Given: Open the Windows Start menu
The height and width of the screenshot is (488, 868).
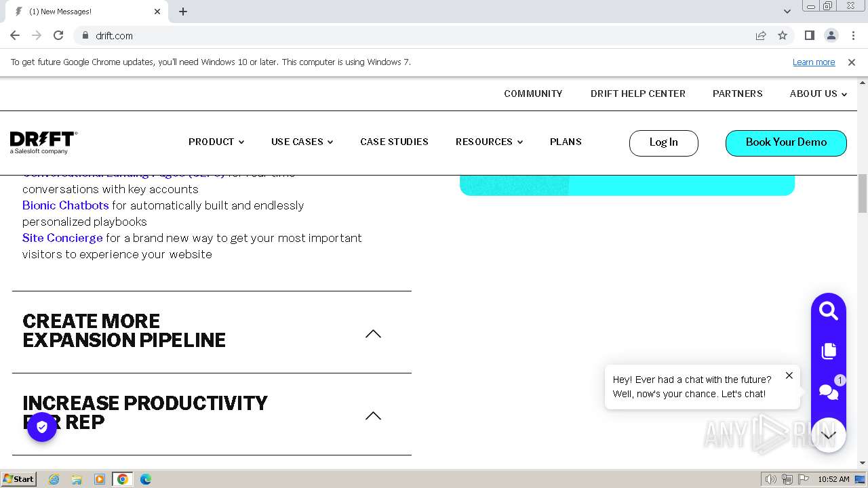Looking at the screenshot, I should [x=19, y=479].
